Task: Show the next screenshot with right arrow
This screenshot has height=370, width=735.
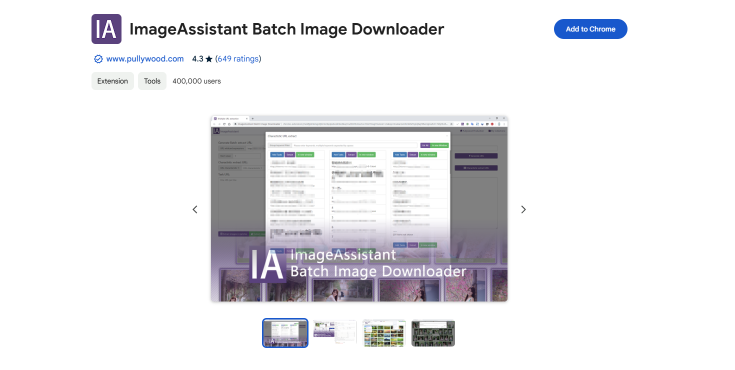Action: click(x=523, y=210)
